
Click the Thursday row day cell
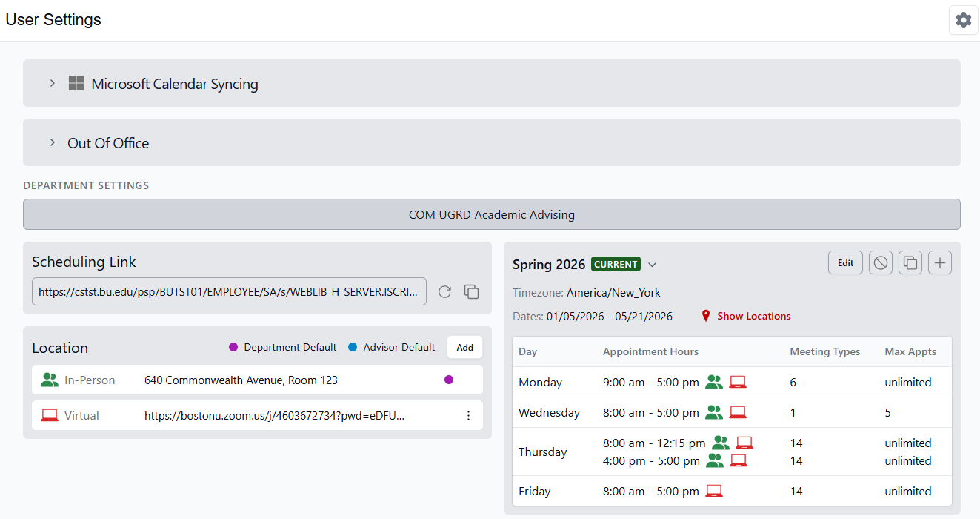(x=542, y=452)
